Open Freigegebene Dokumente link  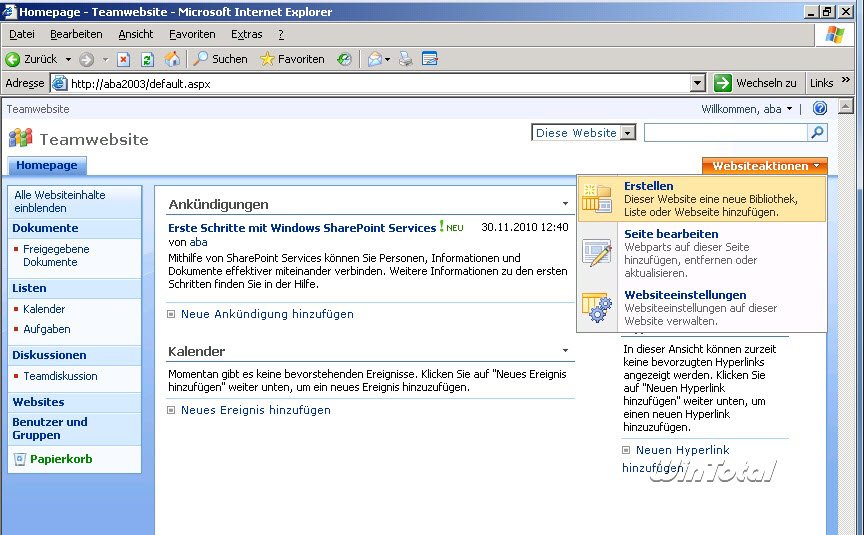point(56,256)
